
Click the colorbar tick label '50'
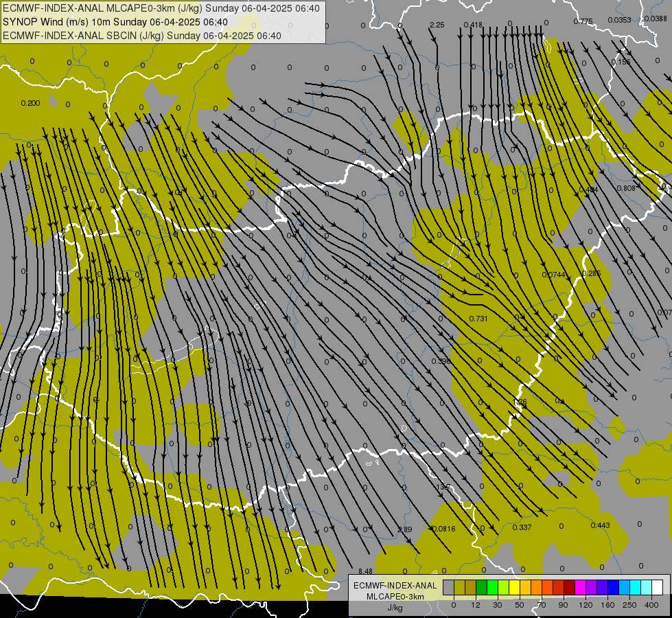[x=520, y=605]
